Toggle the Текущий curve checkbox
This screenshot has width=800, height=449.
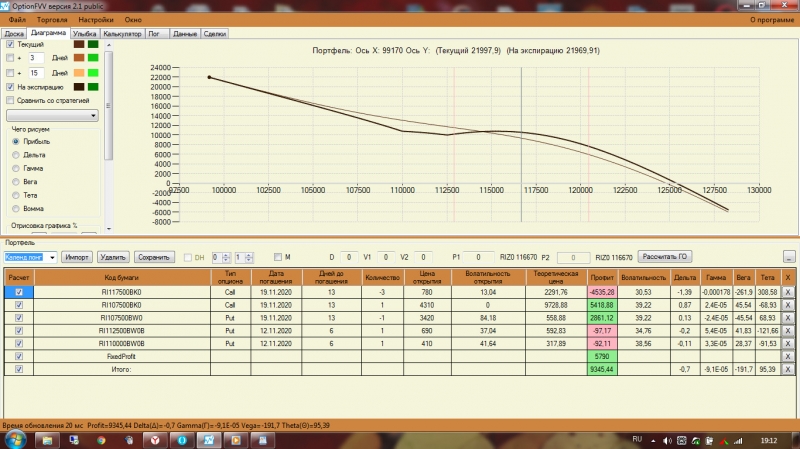[10, 44]
